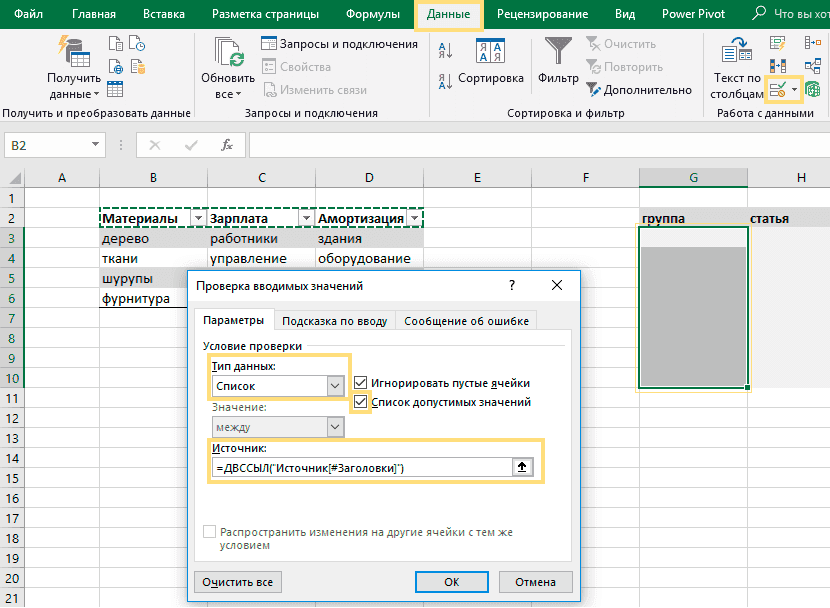Collapse the source range selector in dialog
Viewport: 830px width, 608px height.
(523, 467)
